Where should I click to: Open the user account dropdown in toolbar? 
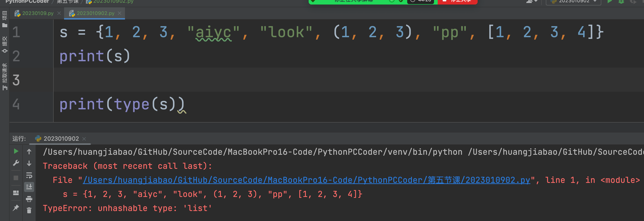532,2
